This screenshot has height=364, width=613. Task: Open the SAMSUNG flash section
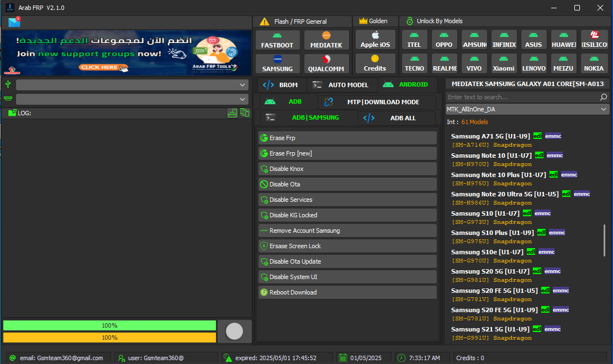277,63
